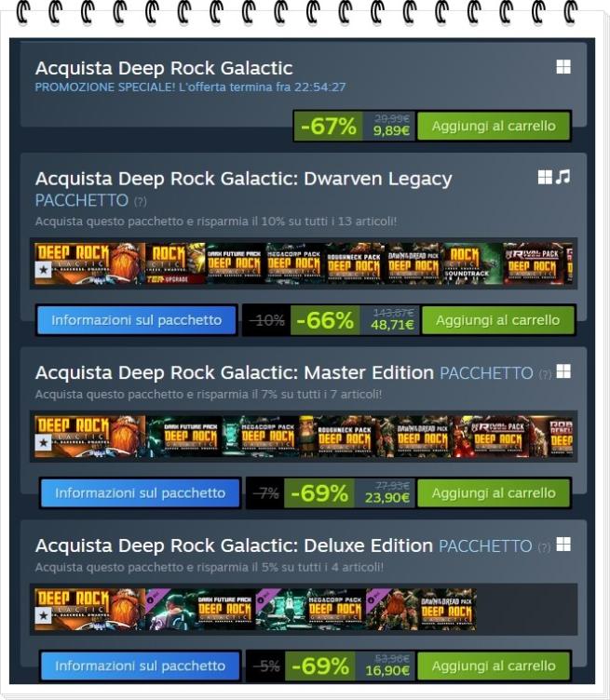Click the Windows icon beside Deep Rock Galactic title
The height and width of the screenshot is (700, 610).
(563, 67)
